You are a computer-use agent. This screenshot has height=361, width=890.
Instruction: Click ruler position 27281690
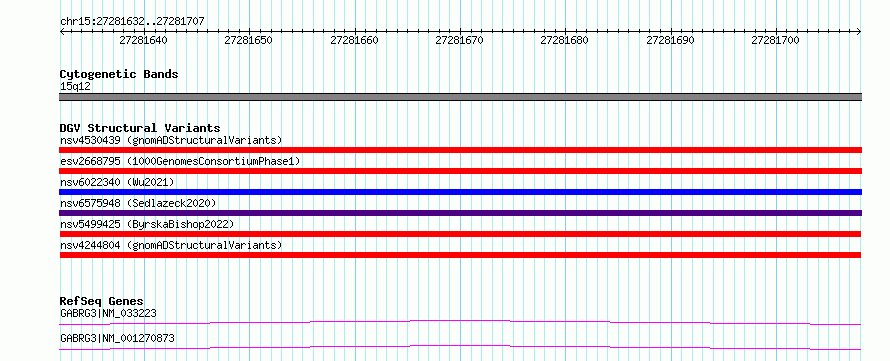[670, 40]
